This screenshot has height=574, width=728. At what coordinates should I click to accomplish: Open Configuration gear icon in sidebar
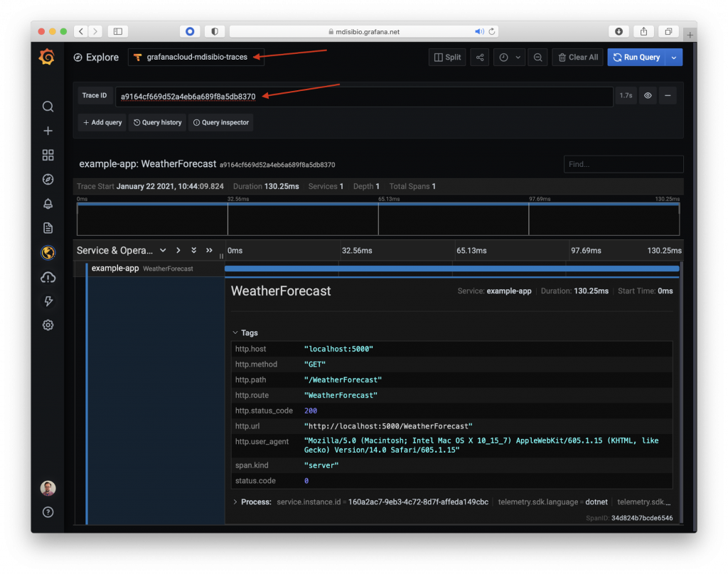[x=48, y=325]
